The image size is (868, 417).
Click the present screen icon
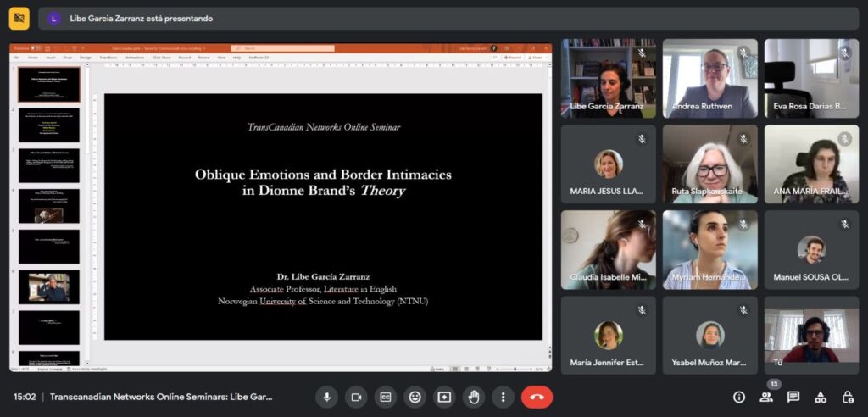(444, 397)
